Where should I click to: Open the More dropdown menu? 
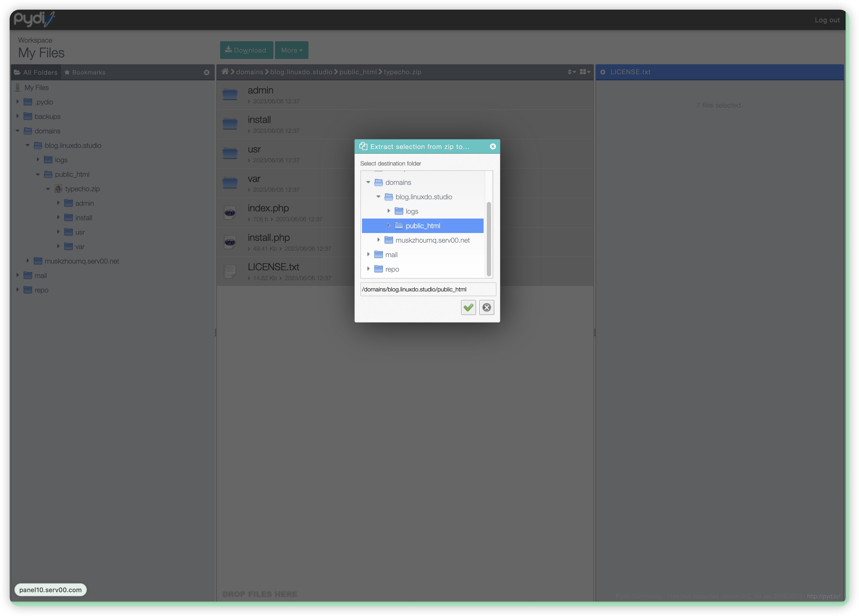(x=291, y=50)
